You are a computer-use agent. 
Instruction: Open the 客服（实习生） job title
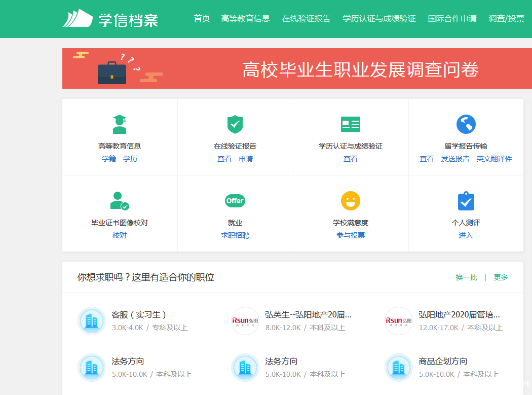139,315
